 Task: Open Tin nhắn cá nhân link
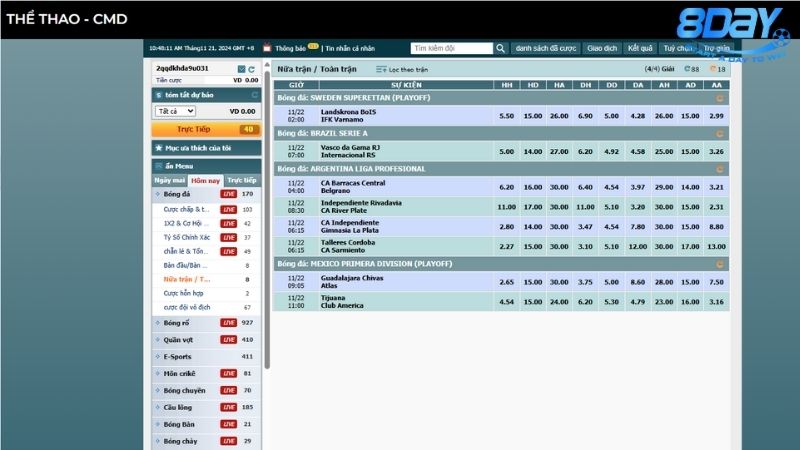tap(350, 48)
